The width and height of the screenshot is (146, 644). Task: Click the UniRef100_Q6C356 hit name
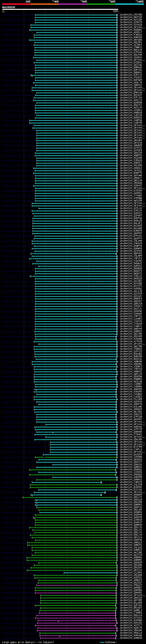point(131,334)
